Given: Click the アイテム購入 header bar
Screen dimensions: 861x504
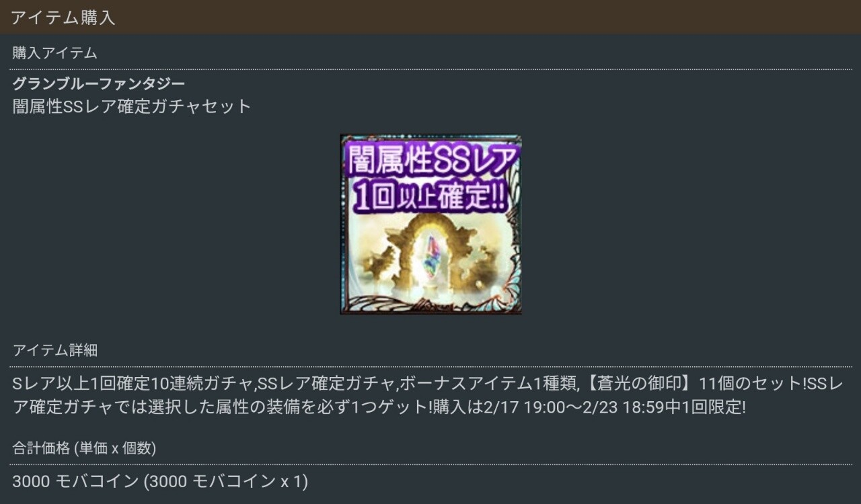Looking at the screenshot, I should [430, 17].
